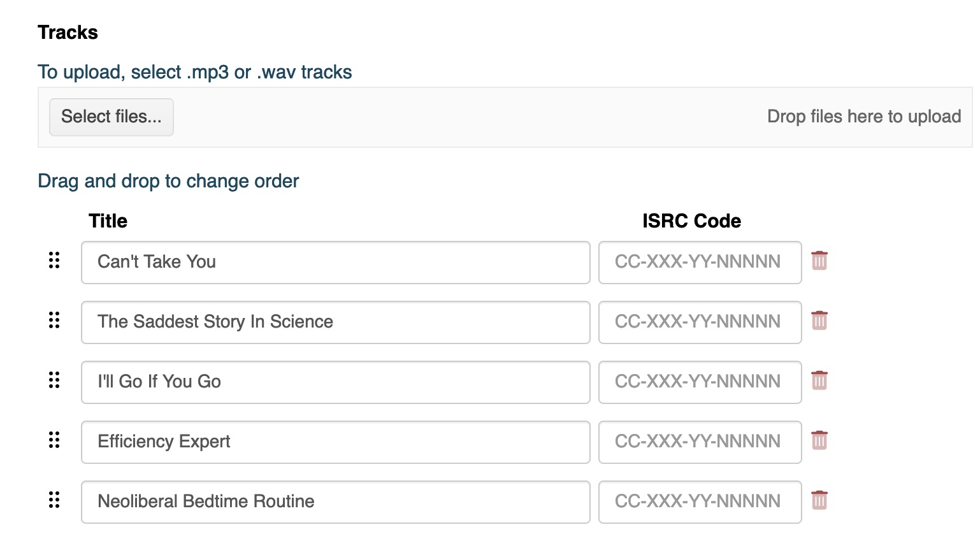Click into "I'll Go If You Go" title field
980x534 pixels.
pyautogui.click(x=335, y=382)
